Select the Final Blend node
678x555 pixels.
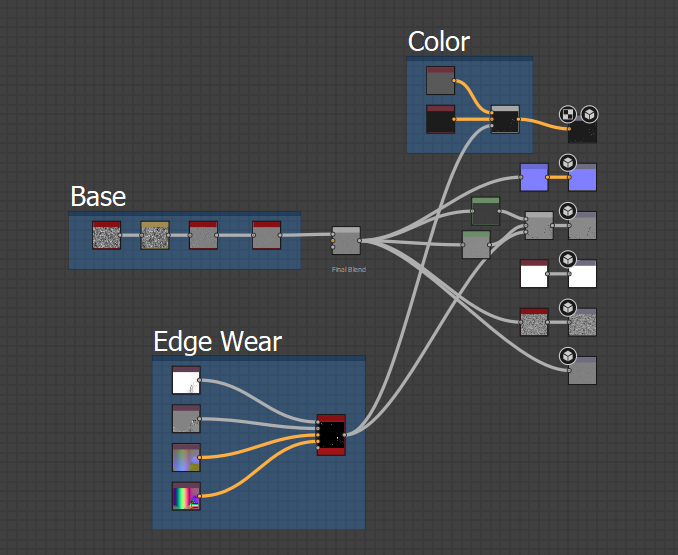coord(346,241)
